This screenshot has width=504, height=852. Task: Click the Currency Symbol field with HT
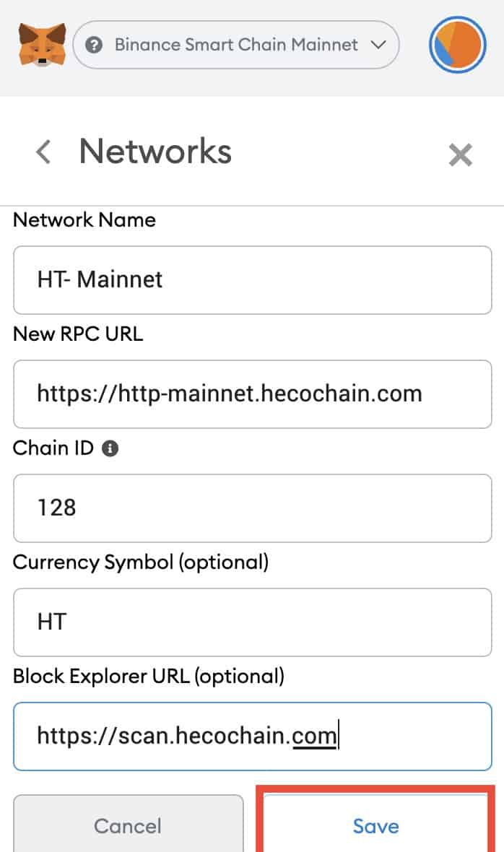(253, 622)
